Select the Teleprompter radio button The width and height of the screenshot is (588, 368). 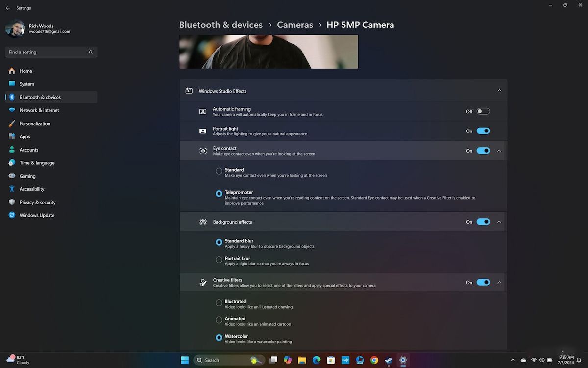(x=219, y=194)
